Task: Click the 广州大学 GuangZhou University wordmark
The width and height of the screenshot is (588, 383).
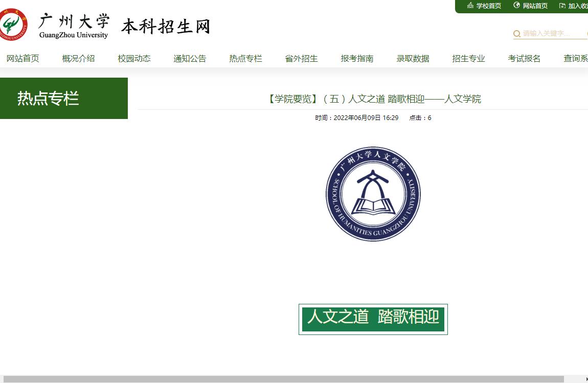Action: pos(74,26)
